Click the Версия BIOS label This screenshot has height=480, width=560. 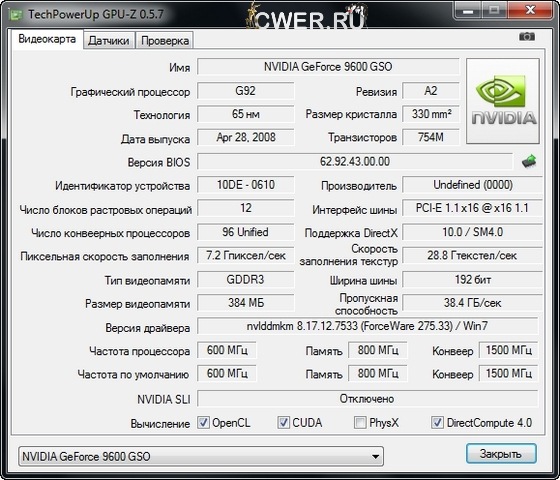[159, 162]
